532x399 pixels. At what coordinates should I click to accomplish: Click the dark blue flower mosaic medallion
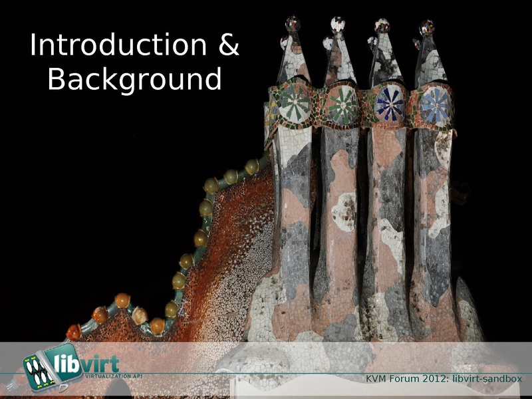390,103
